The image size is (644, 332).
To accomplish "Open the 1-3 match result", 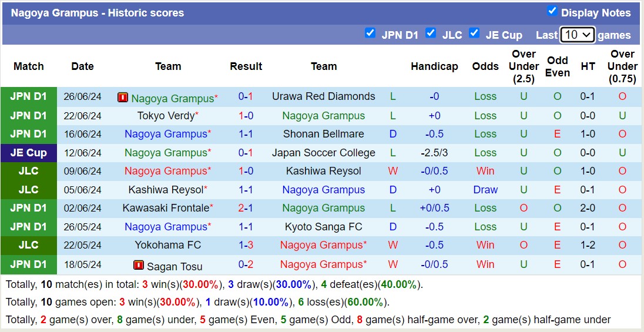I will coord(246,245).
